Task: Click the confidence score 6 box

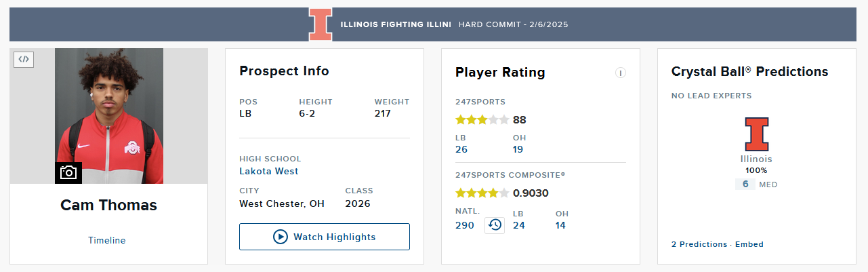Action: (745, 184)
